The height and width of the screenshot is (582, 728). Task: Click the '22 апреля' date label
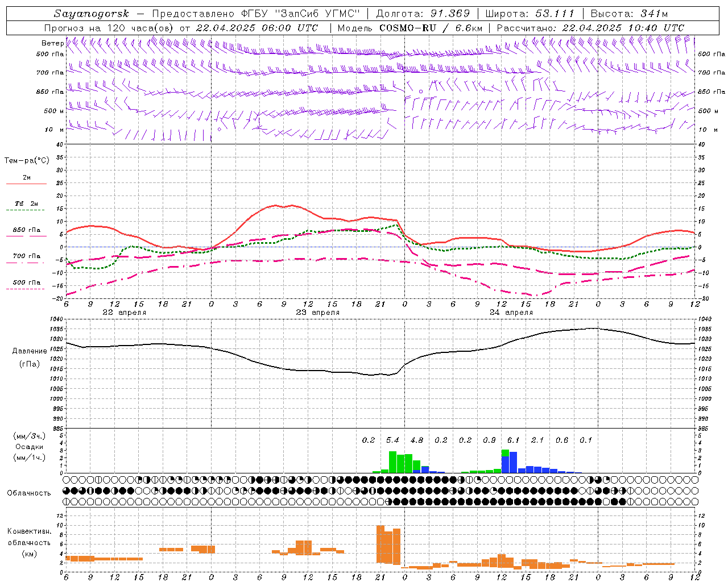coord(124,313)
